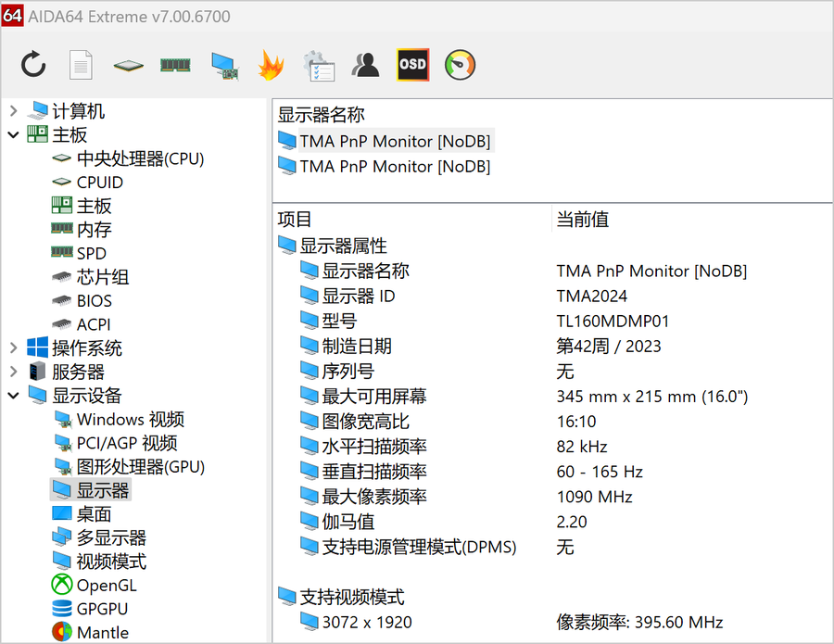Click the memory module toolbar icon
Image resolution: width=834 pixels, height=644 pixels.
[175, 65]
